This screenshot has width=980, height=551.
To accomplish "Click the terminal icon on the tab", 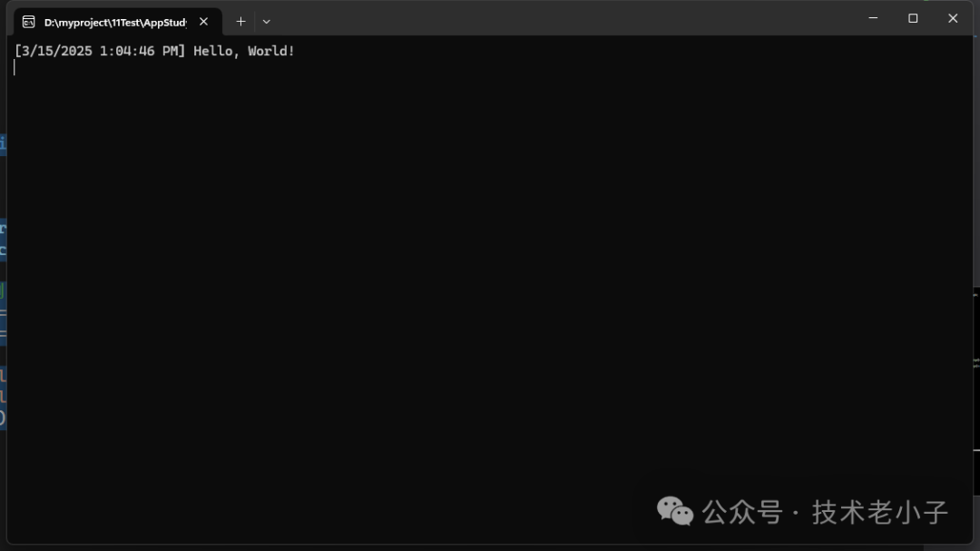I will (28, 22).
